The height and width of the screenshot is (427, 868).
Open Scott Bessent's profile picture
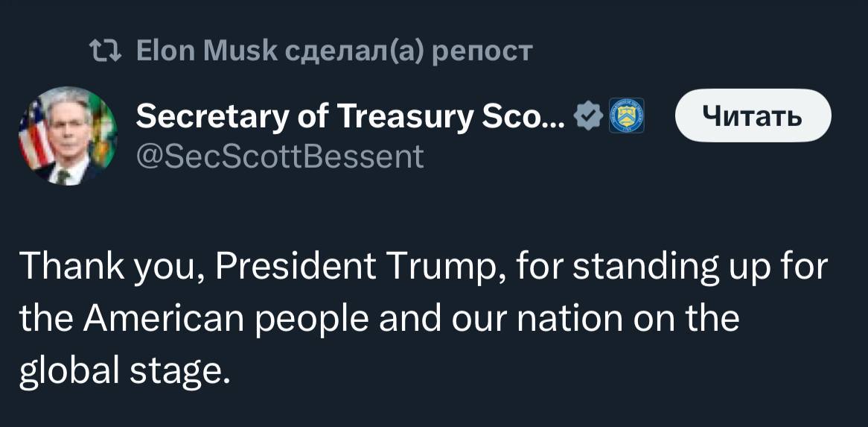coord(68,136)
